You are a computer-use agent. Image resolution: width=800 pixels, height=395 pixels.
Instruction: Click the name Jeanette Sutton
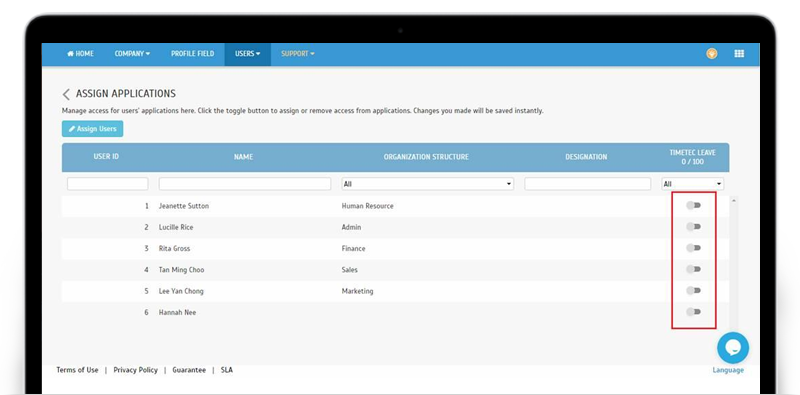(184, 206)
